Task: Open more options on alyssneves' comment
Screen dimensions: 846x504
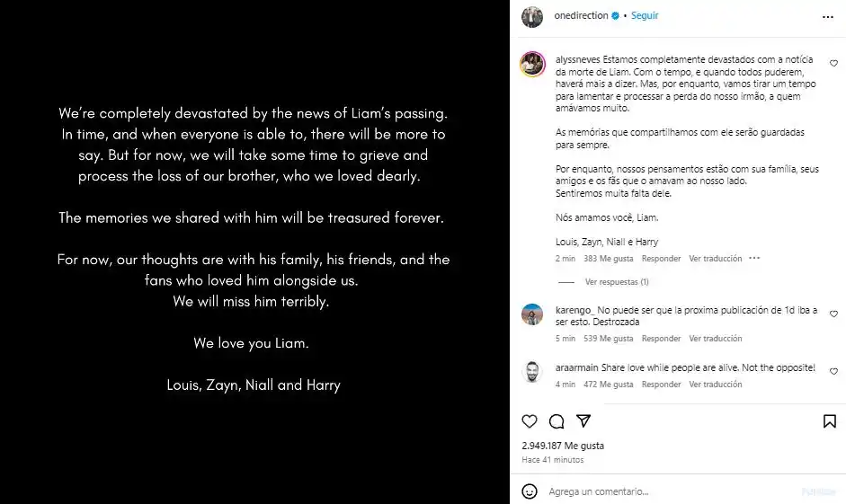Action: tap(754, 259)
